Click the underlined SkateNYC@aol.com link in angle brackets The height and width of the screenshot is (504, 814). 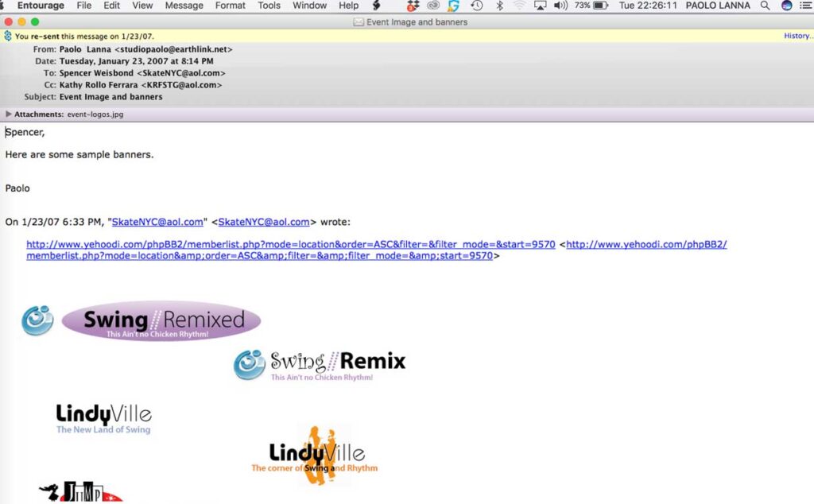pos(264,223)
